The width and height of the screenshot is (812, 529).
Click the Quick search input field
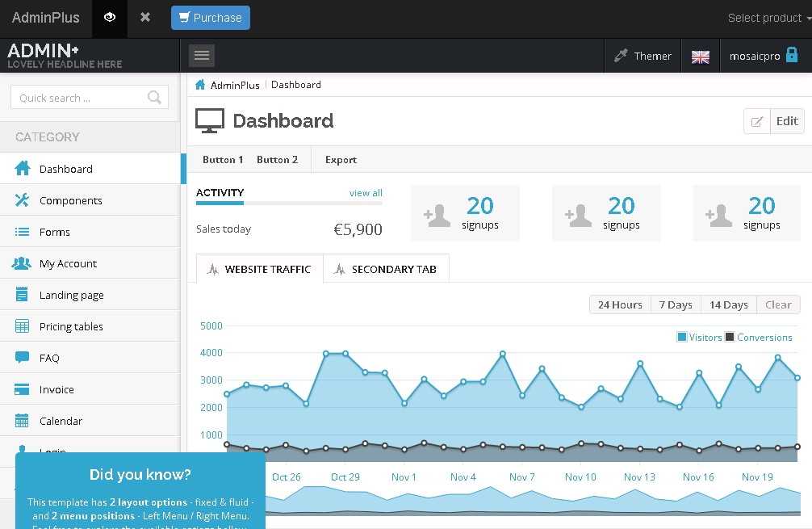[x=81, y=98]
